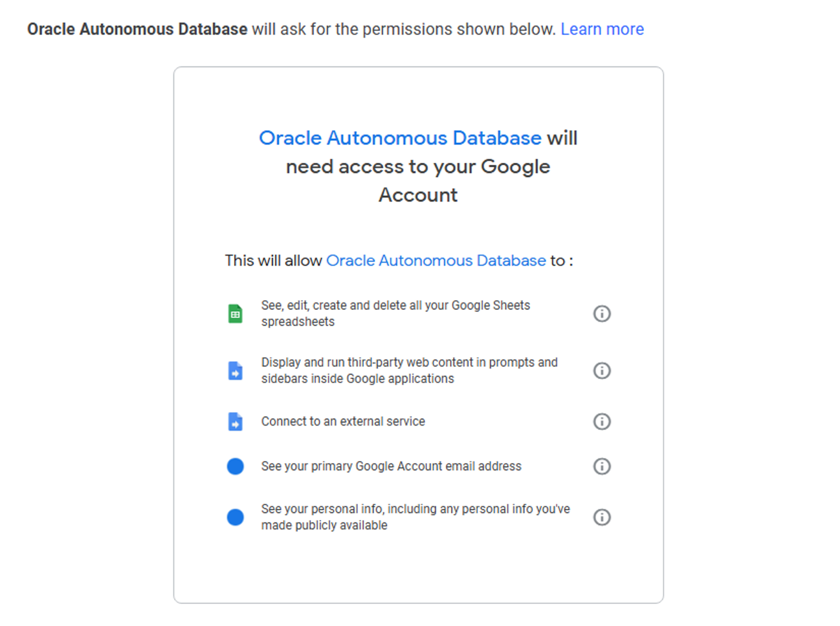The image size is (840, 626).
Task: Select the email address permission row
Action: 391,466
